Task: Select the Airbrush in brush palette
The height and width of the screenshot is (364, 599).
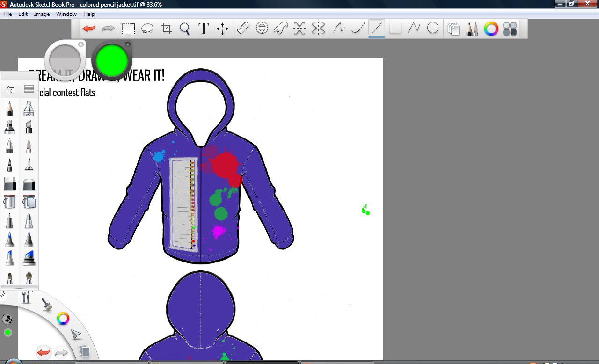Action: (29, 109)
